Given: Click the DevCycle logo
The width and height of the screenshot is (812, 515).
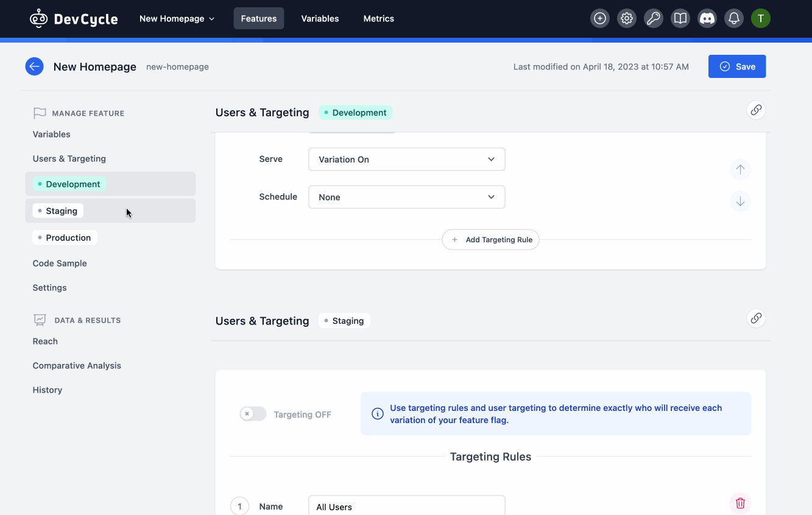Looking at the screenshot, I should (x=74, y=18).
